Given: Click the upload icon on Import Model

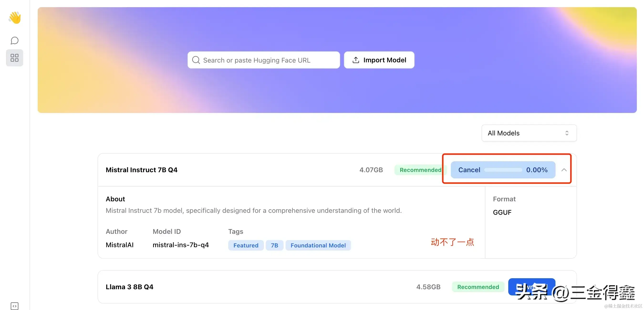Looking at the screenshot, I should pyautogui.click(x=356, y=60).
